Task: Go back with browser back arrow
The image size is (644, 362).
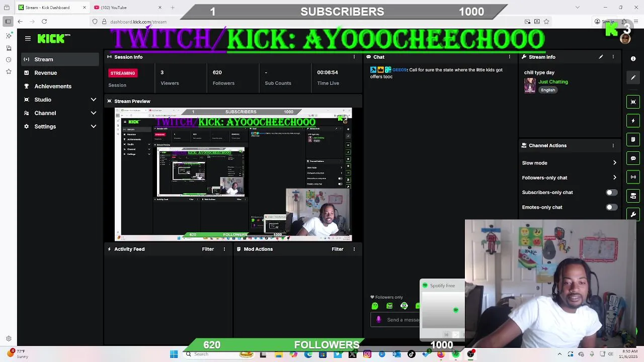Action: 20,22
